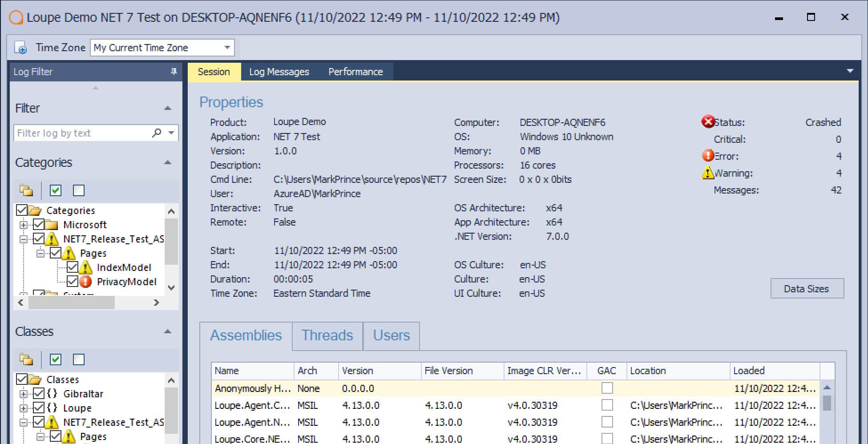Image resolution: width=868 pixels, height=444 pixels.
Task: Open the Time Zone dropdown
Action: coord(227,48)
